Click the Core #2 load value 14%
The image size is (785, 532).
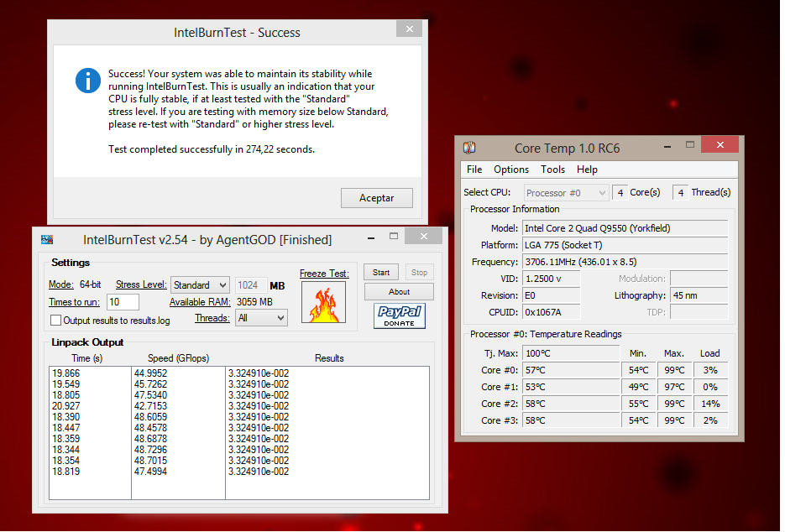(710, 404)
